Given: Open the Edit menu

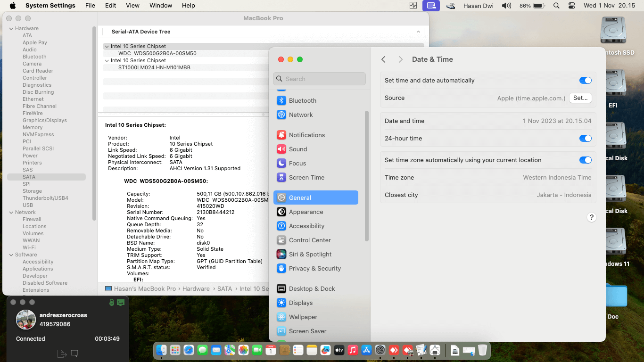Looking at the screenshot, I should coord(110,6).
